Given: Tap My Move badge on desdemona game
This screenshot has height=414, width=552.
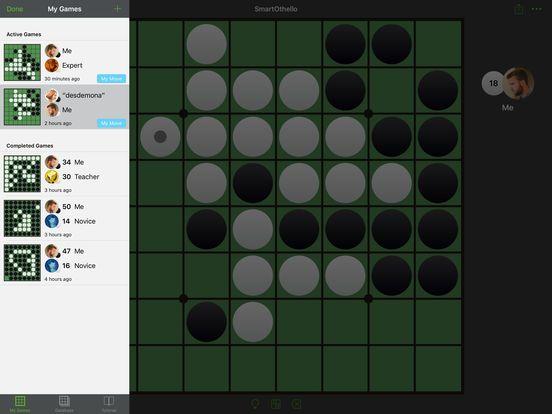Looking at the screenshot, I should point(111,123).
